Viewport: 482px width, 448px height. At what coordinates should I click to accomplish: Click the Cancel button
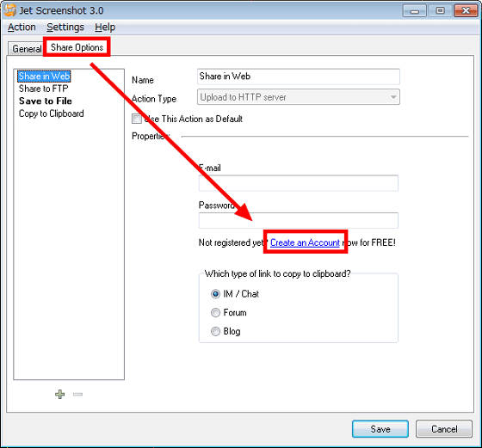coord(444,429)
